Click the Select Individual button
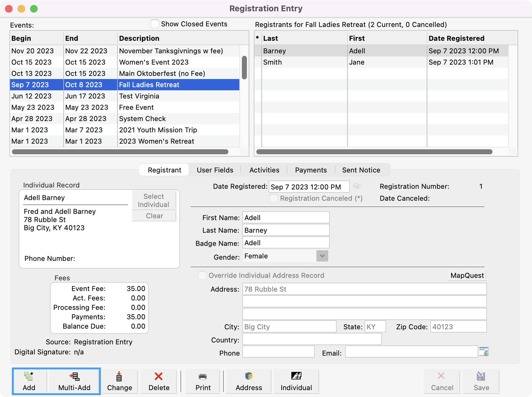 pyautogui.click(x=154, y=200)
